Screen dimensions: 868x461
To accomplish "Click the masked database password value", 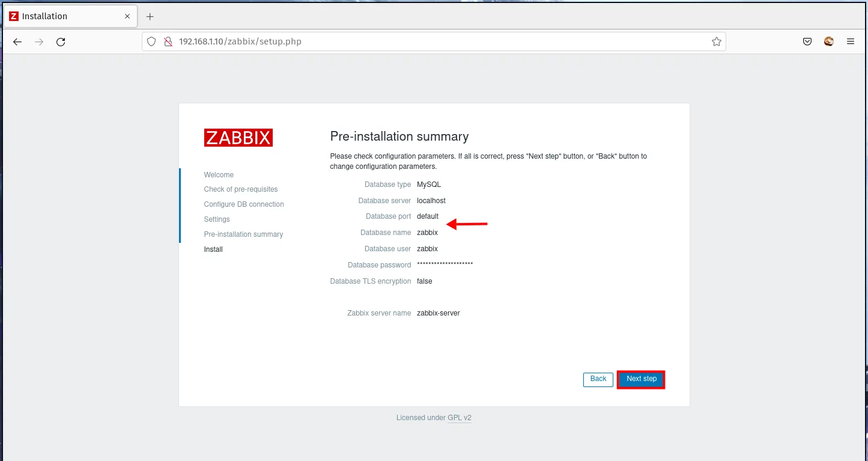I will (445, 264).
